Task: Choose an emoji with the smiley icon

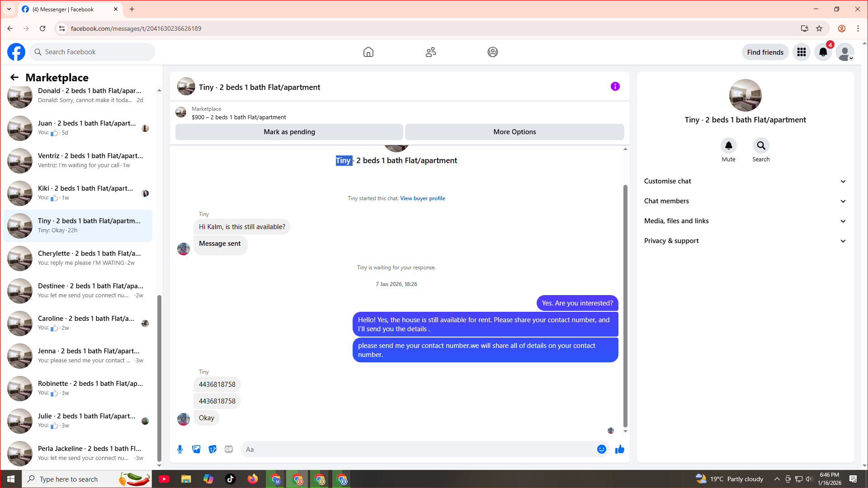Action: tap(601, 449)
